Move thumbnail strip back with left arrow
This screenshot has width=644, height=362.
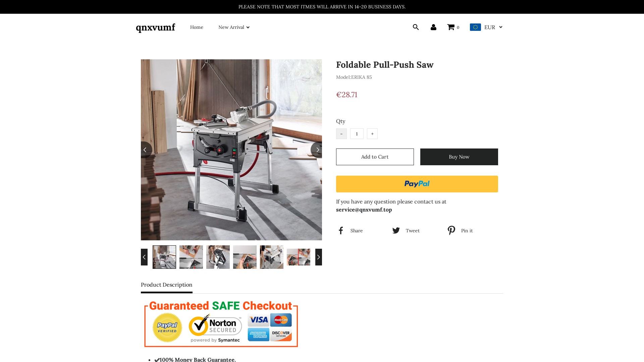144,257
